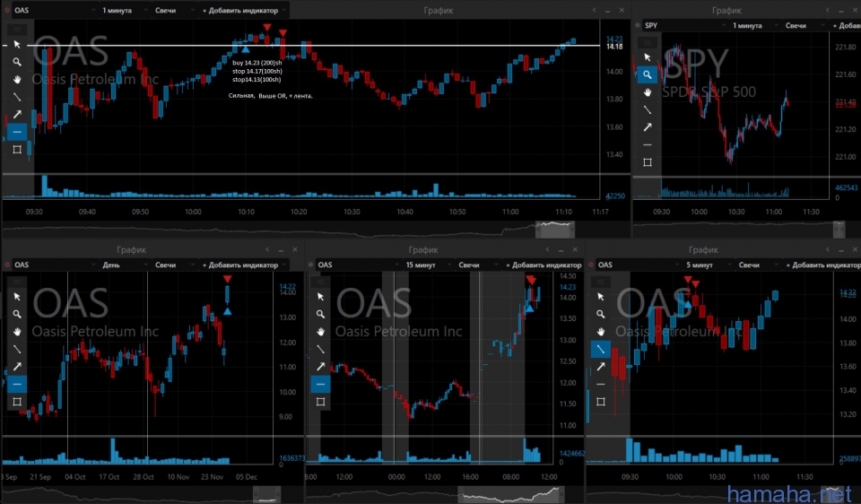Select the rectangle tool in OAS 1-minute chart

tap(17, 150)
